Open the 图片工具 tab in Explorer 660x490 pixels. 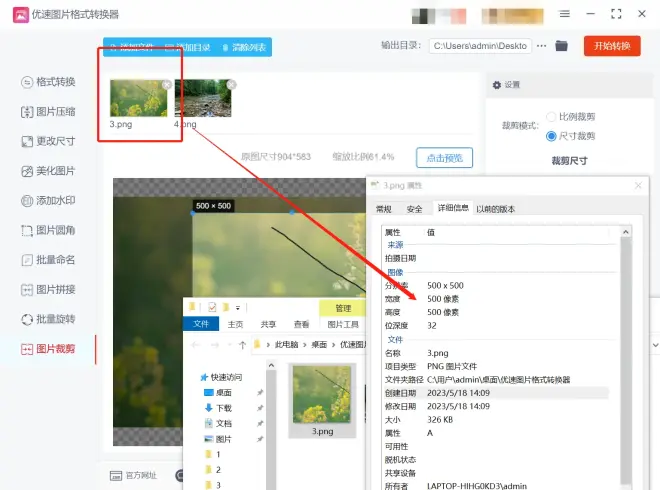[x=343, y=325]
